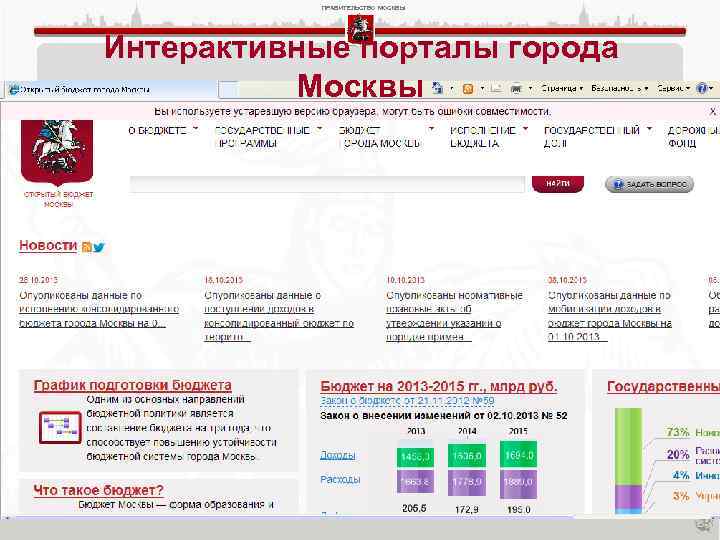Open news from 28.10.2013 about consolidated budget execution

[x=99, y=309]
